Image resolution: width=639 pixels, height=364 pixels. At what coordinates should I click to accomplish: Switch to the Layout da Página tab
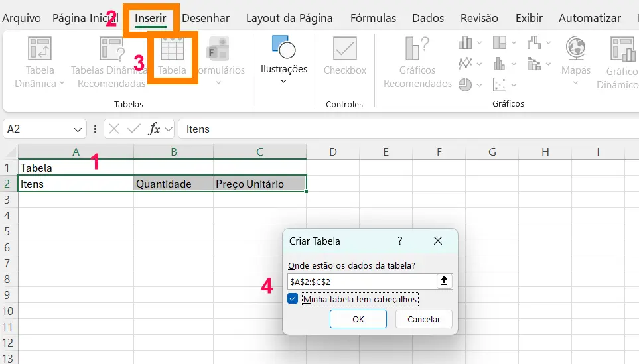[x=289, y=18]
